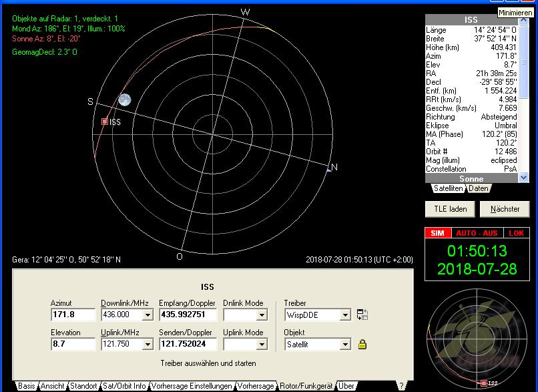Select the ISS marker on the radar
The height and width of the screenshot is (392, 538).
(105, 122)
